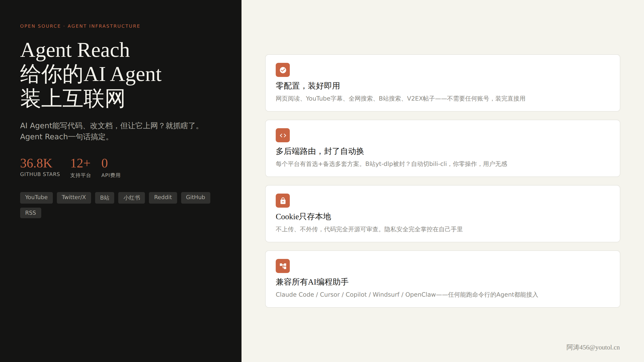Click the API费用 label

tap(111, 175)
